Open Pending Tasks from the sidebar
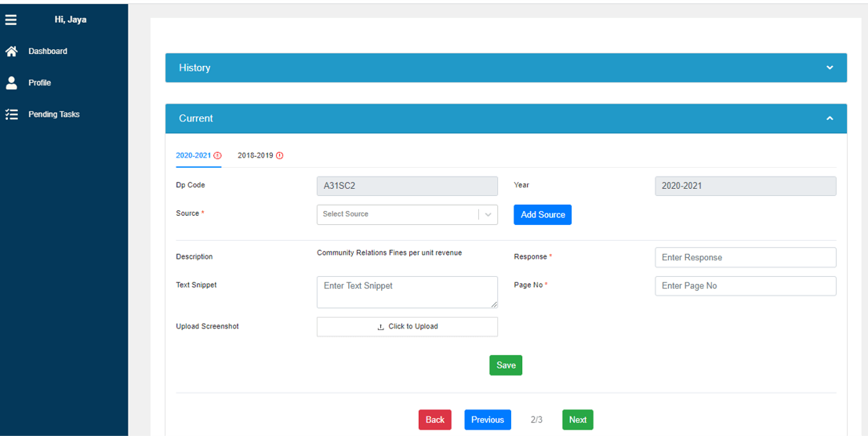 coord(54,114)
